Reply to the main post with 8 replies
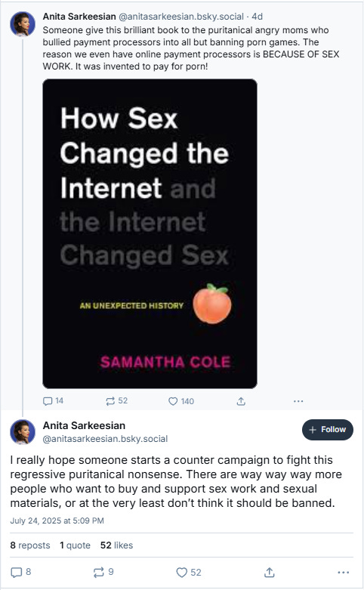The height and width of the screenshot is (590, 364). (20, 573)
